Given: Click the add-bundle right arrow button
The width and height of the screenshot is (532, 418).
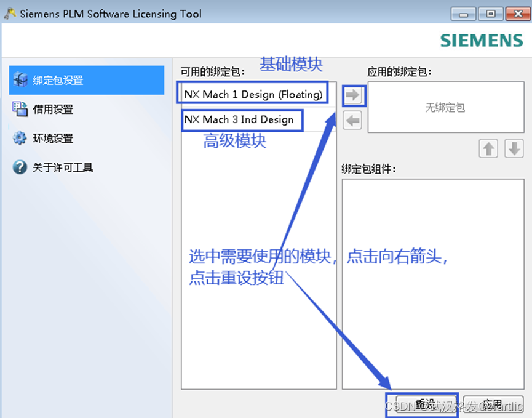Looking at the screenshot, I should (x=353, y=95).
